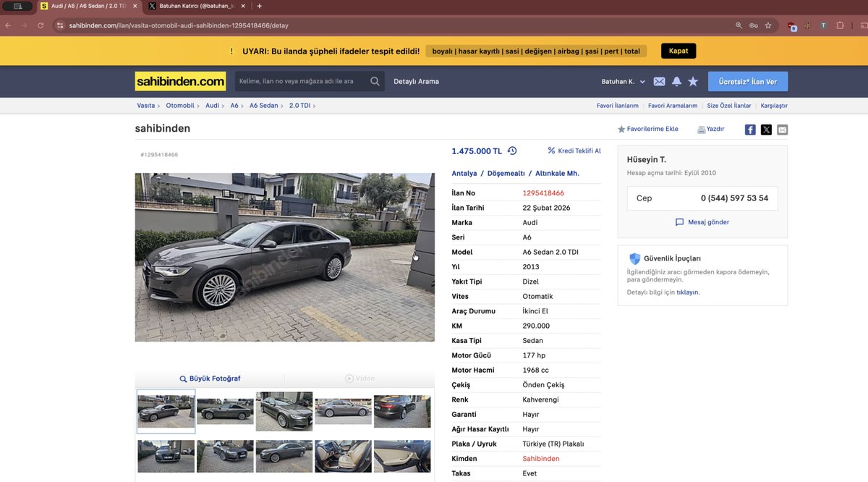Click 2.0 TDI breadcrumb
Screen dimensions: 868x482
(x=299, y=106)
